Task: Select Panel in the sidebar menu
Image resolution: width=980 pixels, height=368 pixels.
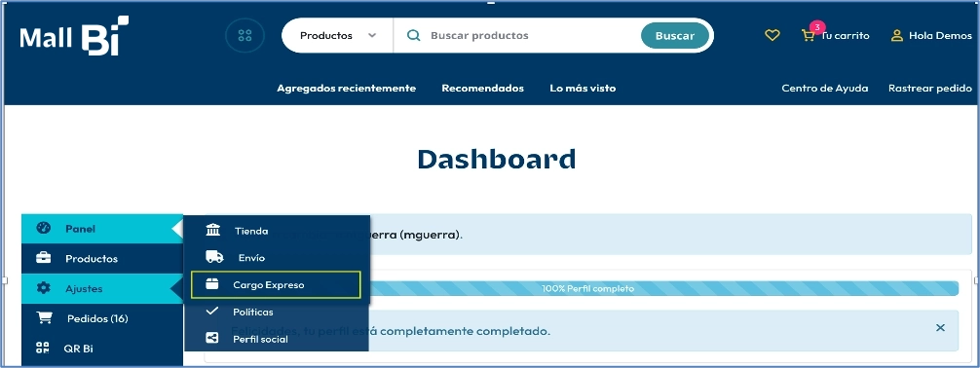Action: pyautogui.click(x=102, y=229)
